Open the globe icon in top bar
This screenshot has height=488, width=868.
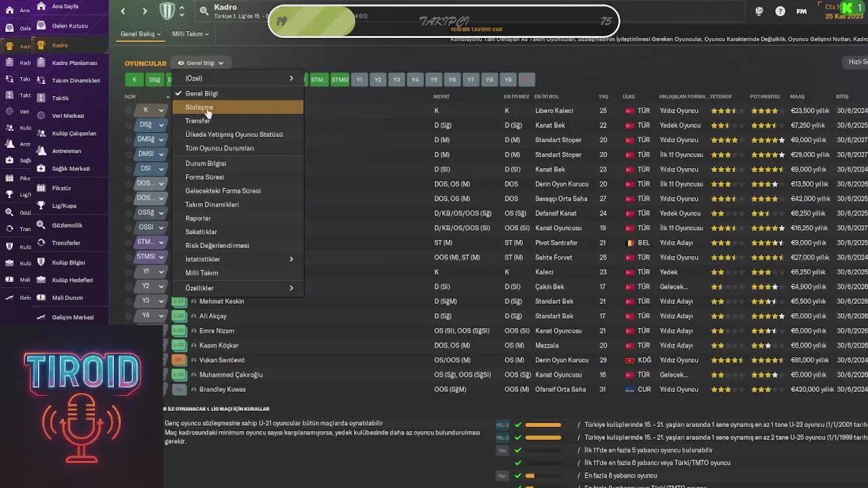(x=759, y=11)
